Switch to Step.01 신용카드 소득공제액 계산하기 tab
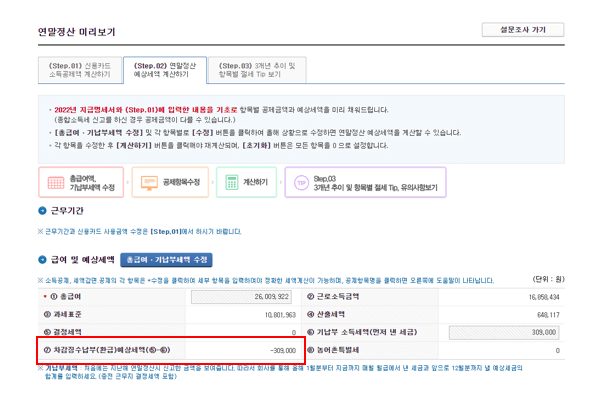The height and width of the screenshot is (397, 589). click(80, 70)
